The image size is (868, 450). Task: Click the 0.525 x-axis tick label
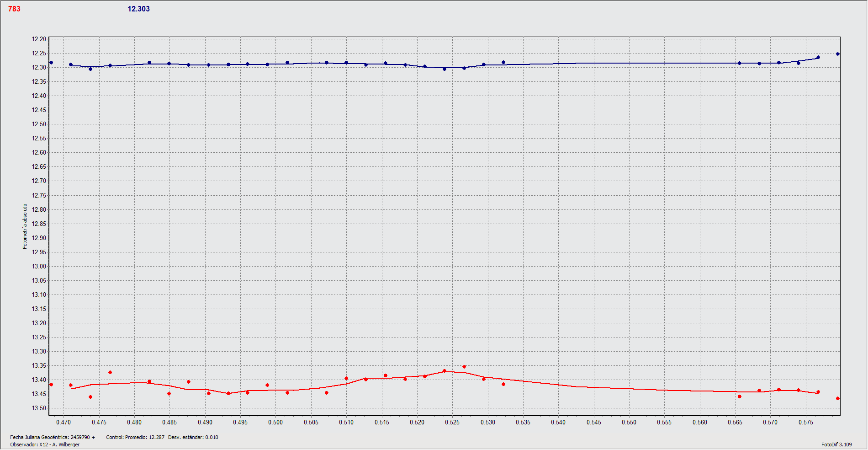pos(452,422)
